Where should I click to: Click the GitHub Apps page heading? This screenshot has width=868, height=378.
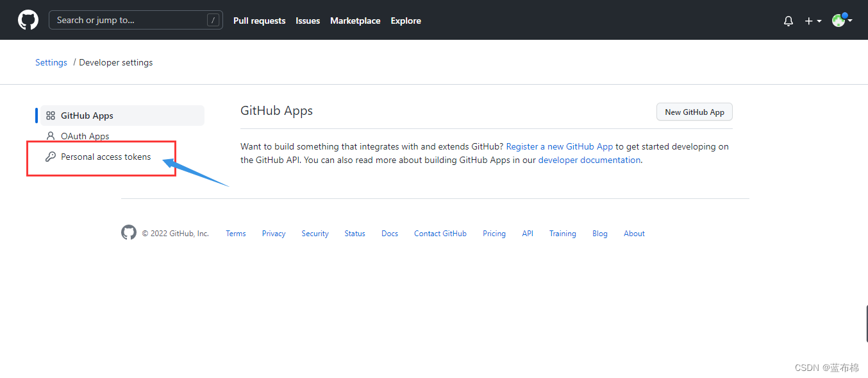click(276, 110)
